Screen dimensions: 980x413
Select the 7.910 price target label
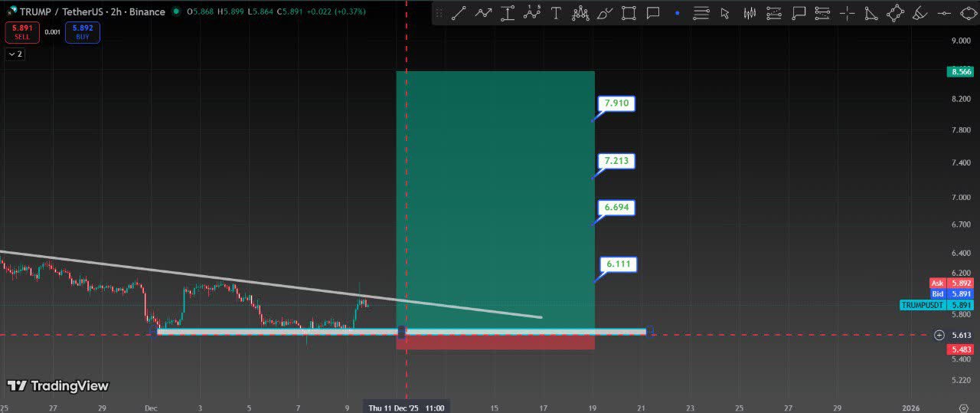coord(619,103)
